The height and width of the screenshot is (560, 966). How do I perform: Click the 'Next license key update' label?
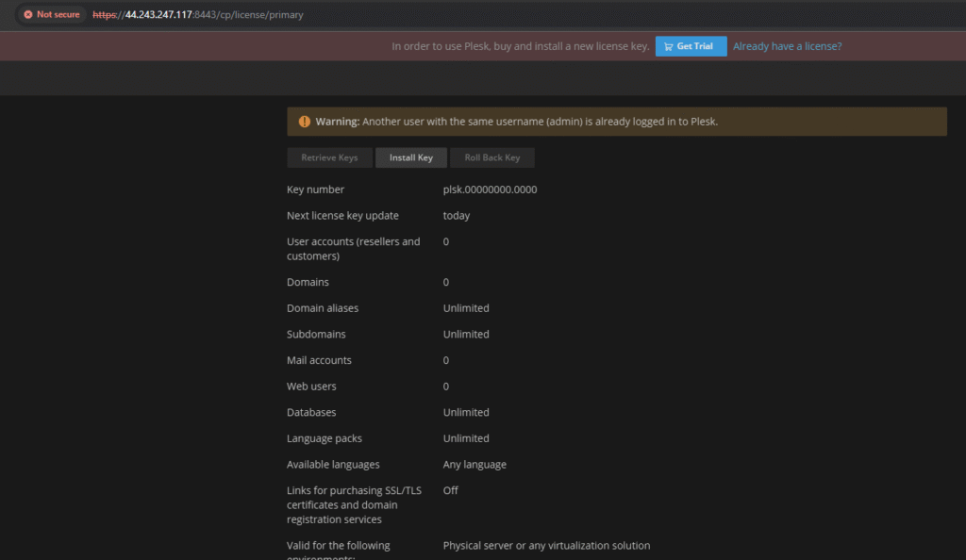tap(342, 216)
